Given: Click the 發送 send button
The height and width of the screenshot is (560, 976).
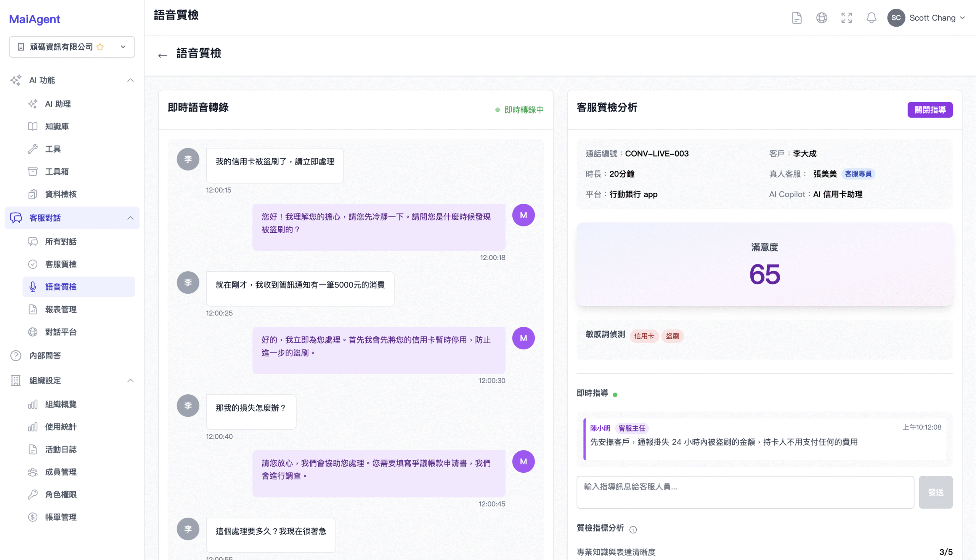Looking at the screenshot, I should tap(935, 492).
